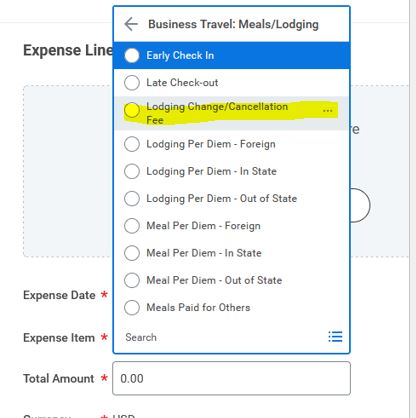Select Meal Per Diem - In State
This screenshot has height=418, width=416.
231,253
